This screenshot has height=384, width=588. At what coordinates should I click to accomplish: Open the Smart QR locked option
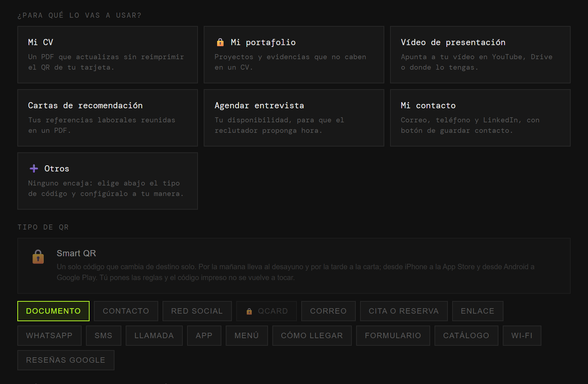point(294,266)
